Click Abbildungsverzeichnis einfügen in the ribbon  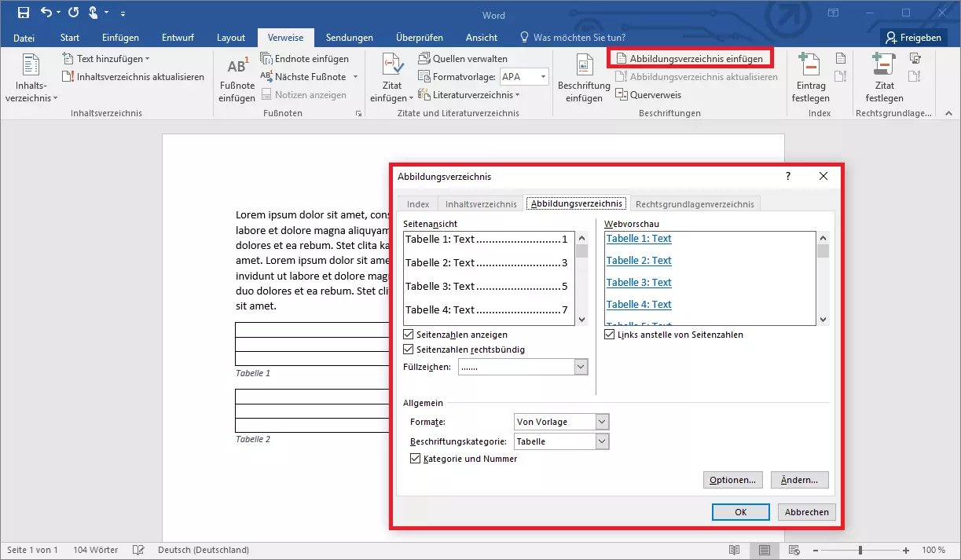point(689,59)
